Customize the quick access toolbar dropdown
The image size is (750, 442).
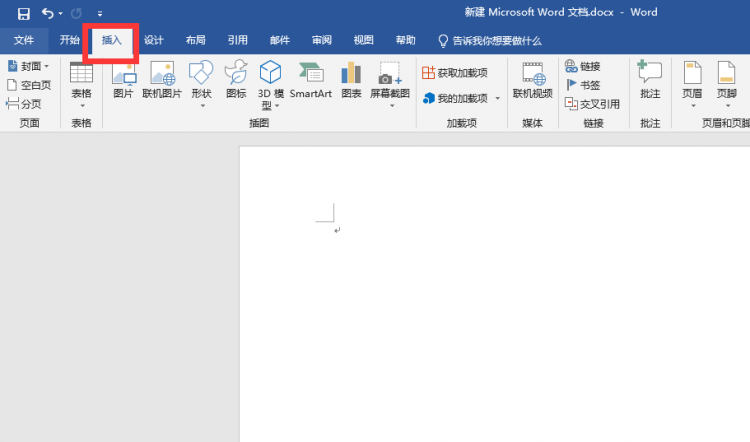tap(99, 14)
